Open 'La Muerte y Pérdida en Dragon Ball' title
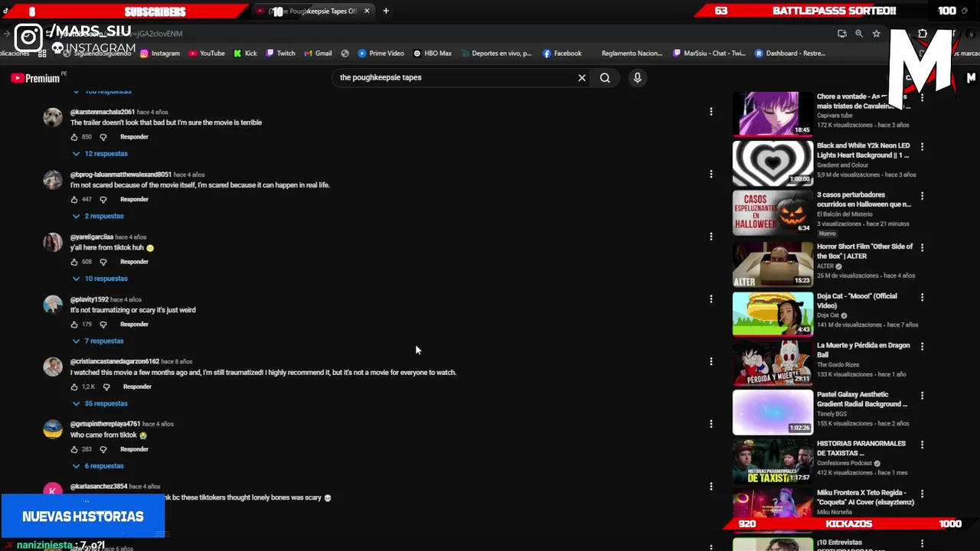 pyautogui.click(x=864, y=350)
